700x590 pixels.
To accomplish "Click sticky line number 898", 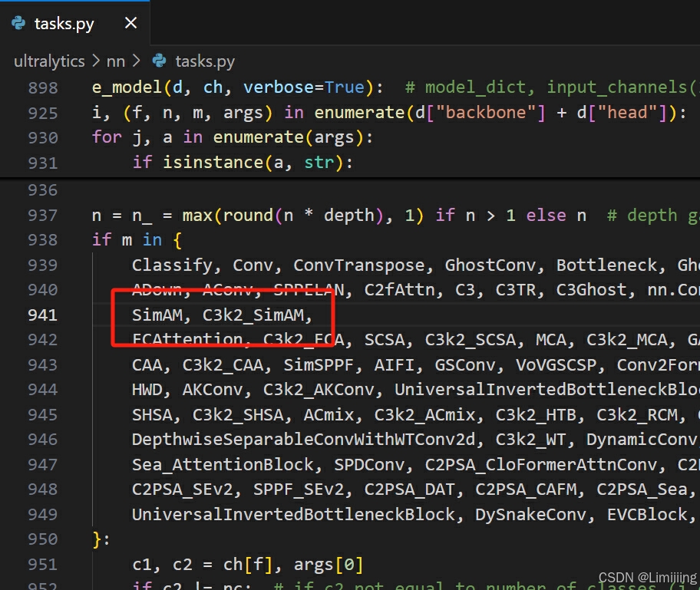I will click(x=43, y=87).
